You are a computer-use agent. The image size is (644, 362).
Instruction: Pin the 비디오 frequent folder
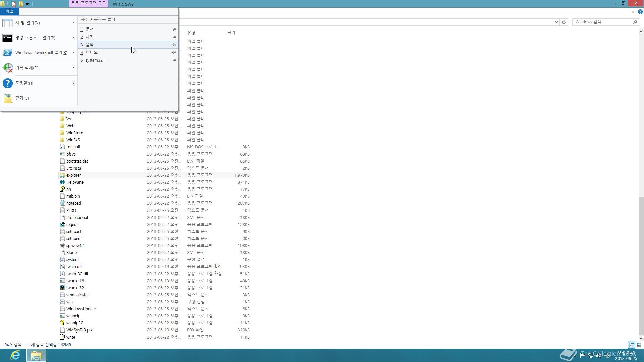pos(174,53)
